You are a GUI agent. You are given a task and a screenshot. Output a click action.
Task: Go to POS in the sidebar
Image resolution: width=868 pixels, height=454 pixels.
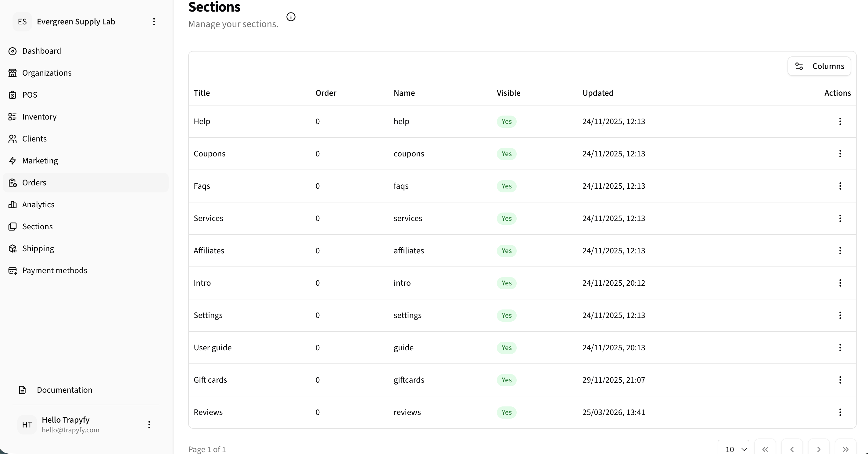pyautogui.click(x=86, y=95)
